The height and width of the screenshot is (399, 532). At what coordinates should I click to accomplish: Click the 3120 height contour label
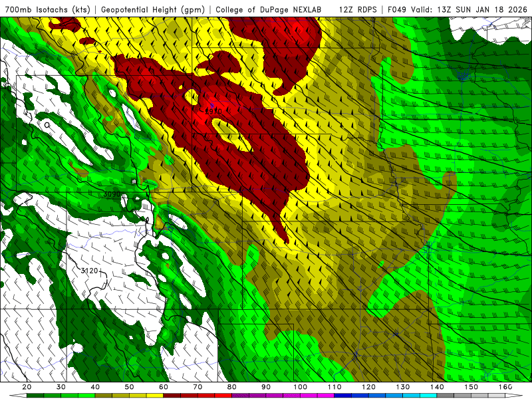click(90, 271)
